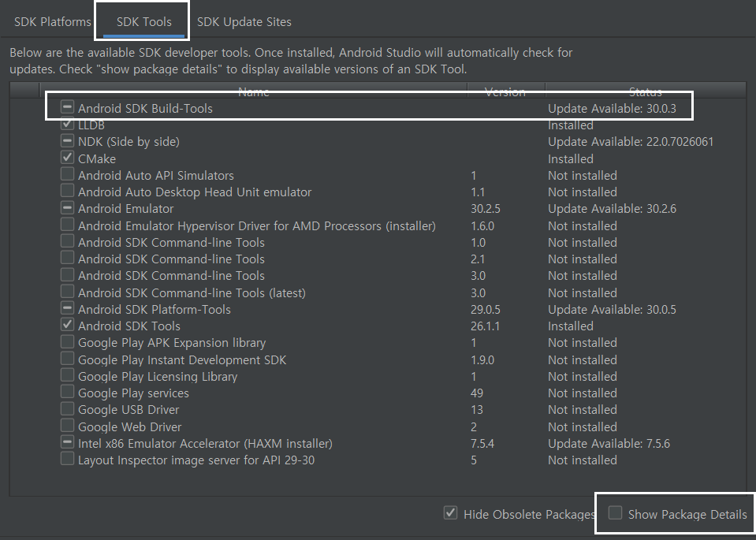
Task: Check Layout Inspector image server checkbox
Action: pos(67,459)
